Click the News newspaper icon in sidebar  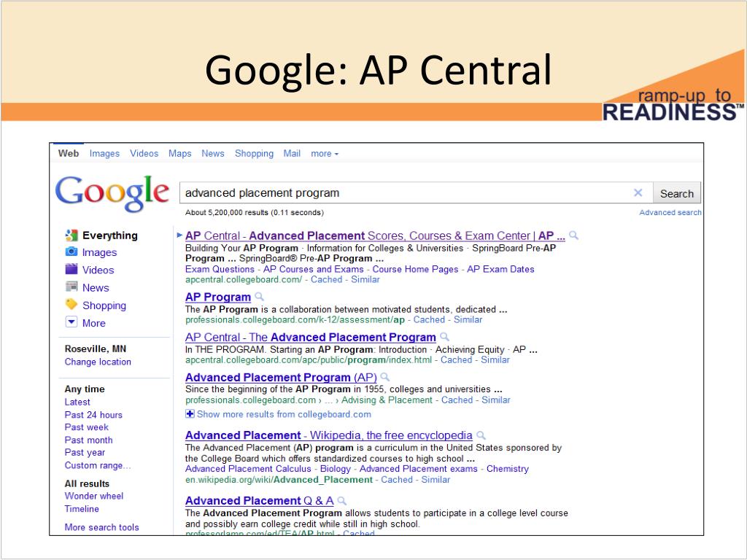click(71, 287)
